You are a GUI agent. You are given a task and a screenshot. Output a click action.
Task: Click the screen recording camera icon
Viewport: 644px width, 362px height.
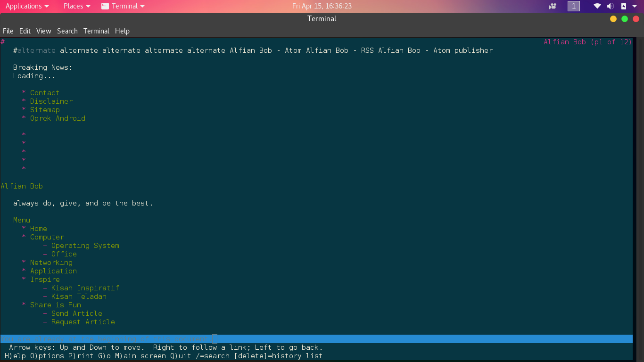(x=553, y=6)
